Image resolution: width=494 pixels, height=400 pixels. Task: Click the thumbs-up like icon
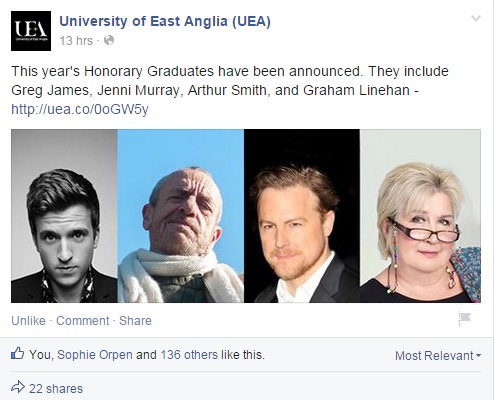click(x=18, y=353)
